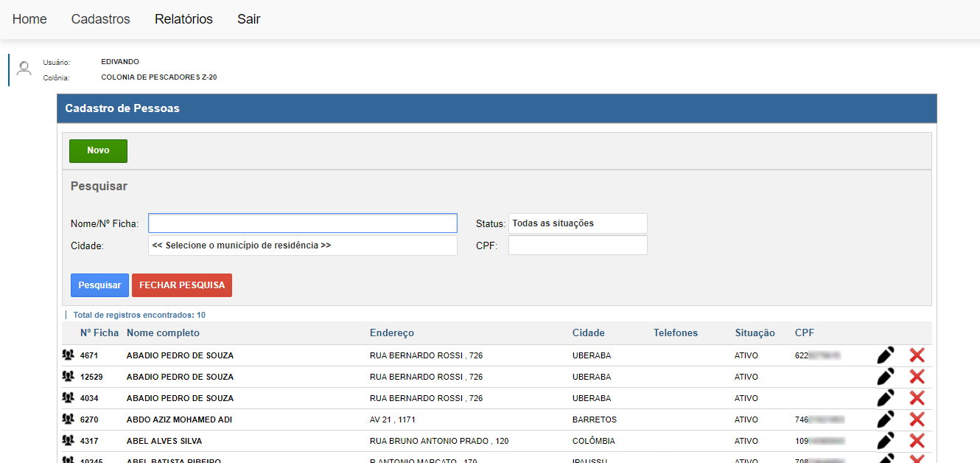Edit the record with ficha 12529
980x463 pixels.
pos(886,377)
